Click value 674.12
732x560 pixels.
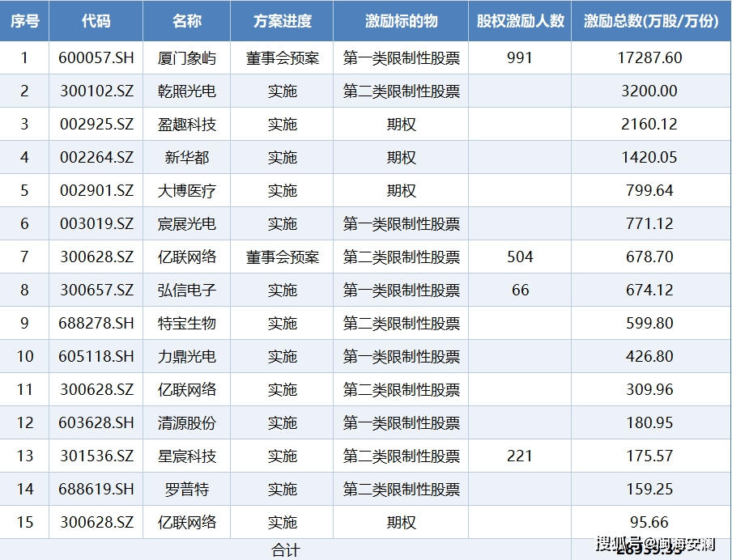(649, 290)
